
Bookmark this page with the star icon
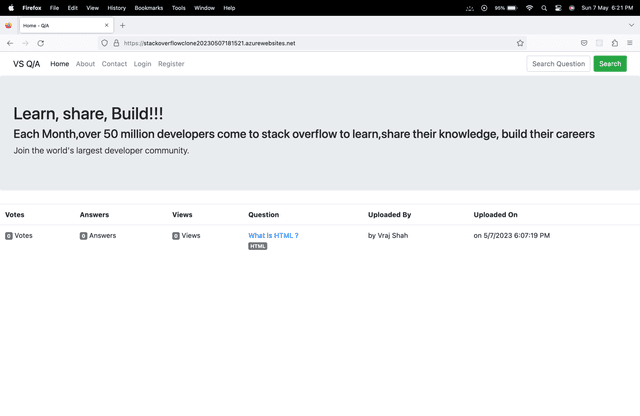520,43
